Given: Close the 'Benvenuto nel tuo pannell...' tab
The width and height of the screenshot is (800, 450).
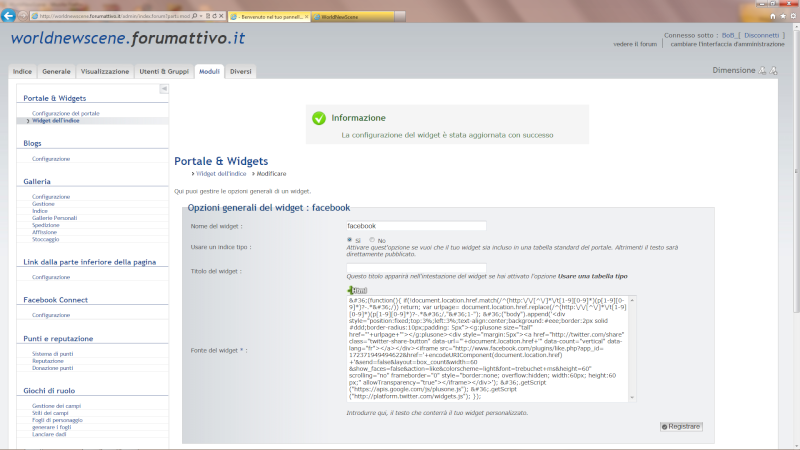Looking at the screenshot, I should (x=306, y=16).
